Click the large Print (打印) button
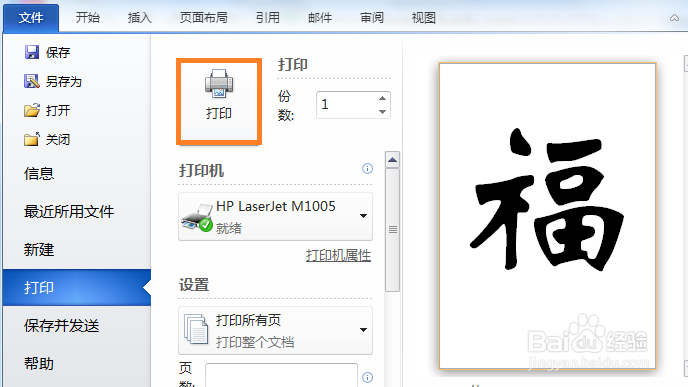 click(x=219, y=101)
